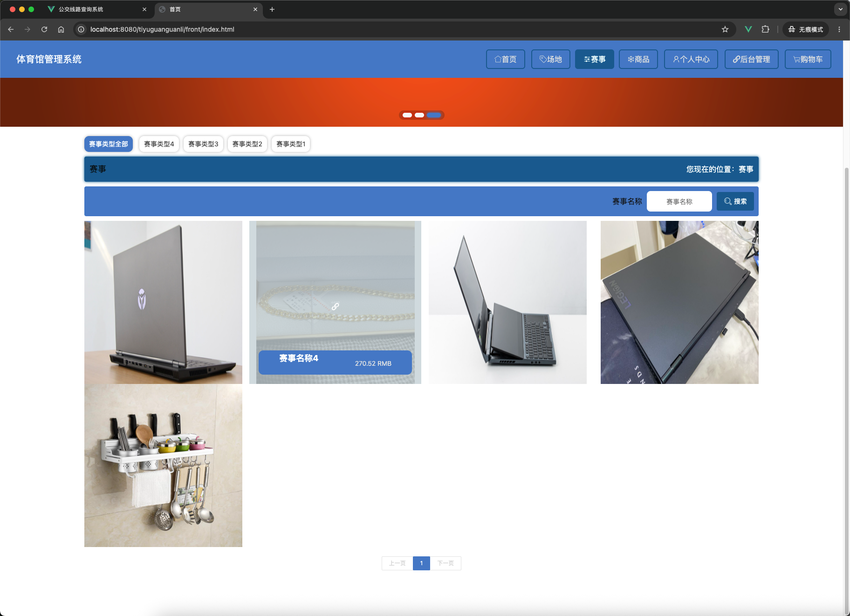Select page 1 in pagination
850x616 pixels.
click(x=421, y=563)
